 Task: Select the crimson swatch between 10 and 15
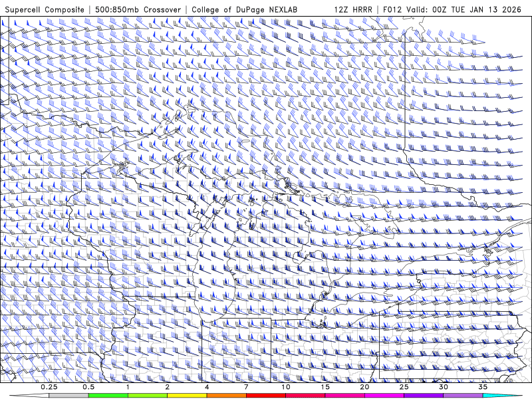pyautogui.click(x=305, y=396)
